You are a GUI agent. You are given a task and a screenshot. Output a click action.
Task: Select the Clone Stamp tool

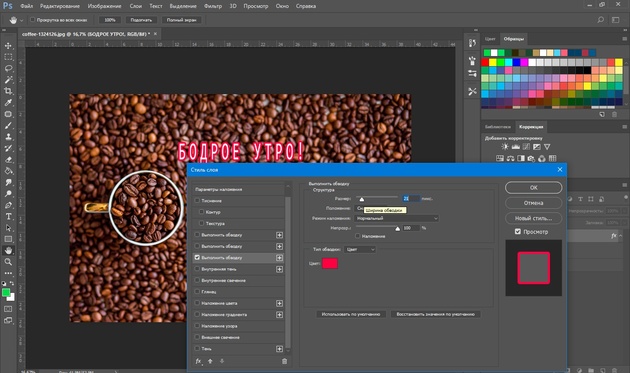[8, 137]
